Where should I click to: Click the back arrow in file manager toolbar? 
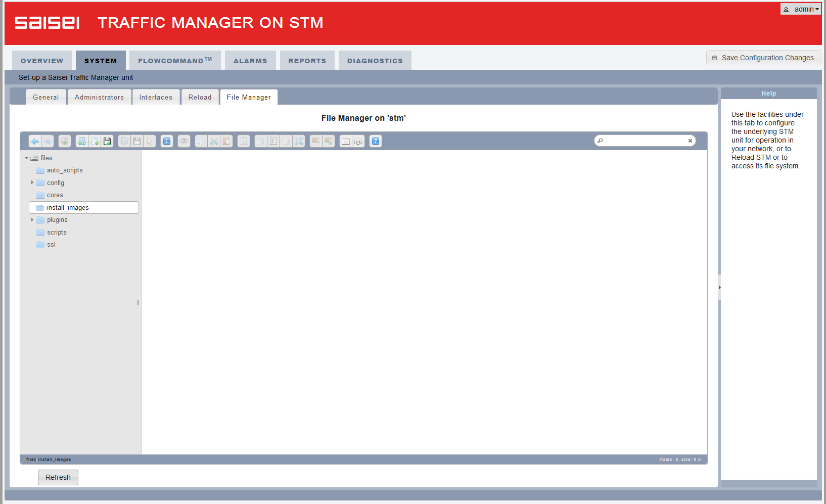coord(35,141)
